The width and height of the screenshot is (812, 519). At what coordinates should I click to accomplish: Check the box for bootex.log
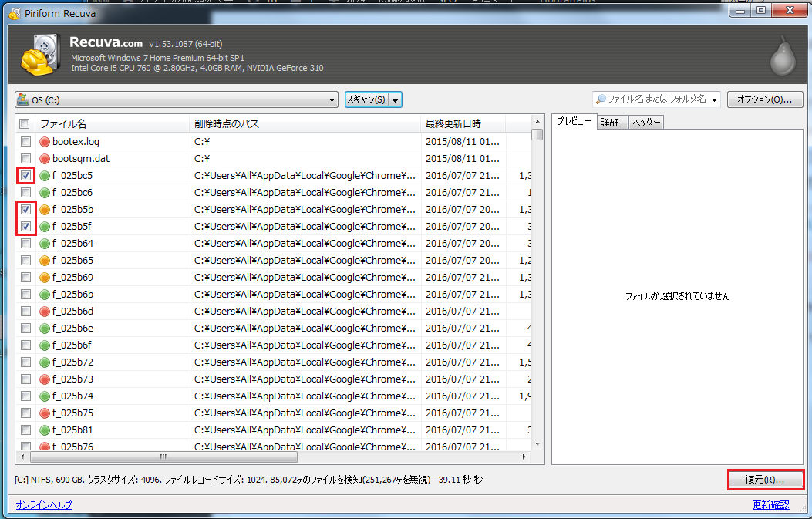25,141
